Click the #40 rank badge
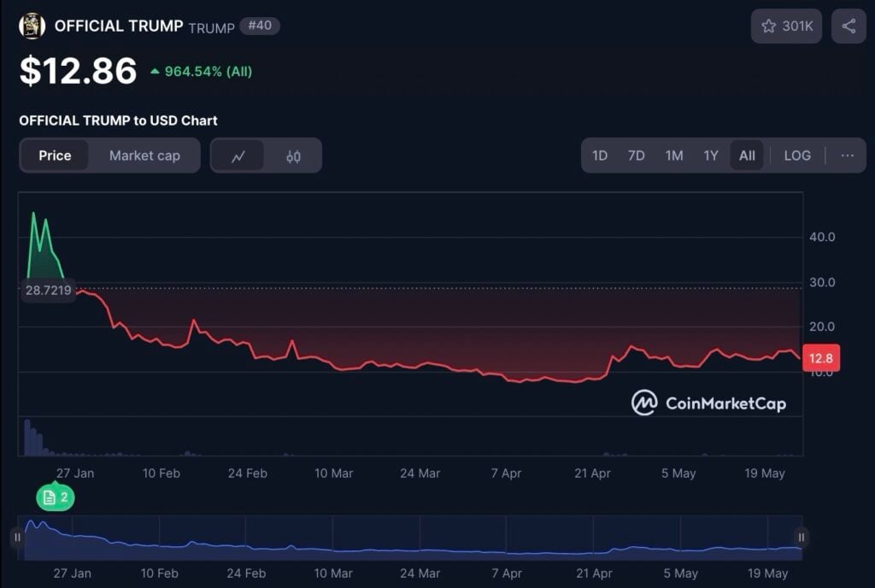 [260, 26]
